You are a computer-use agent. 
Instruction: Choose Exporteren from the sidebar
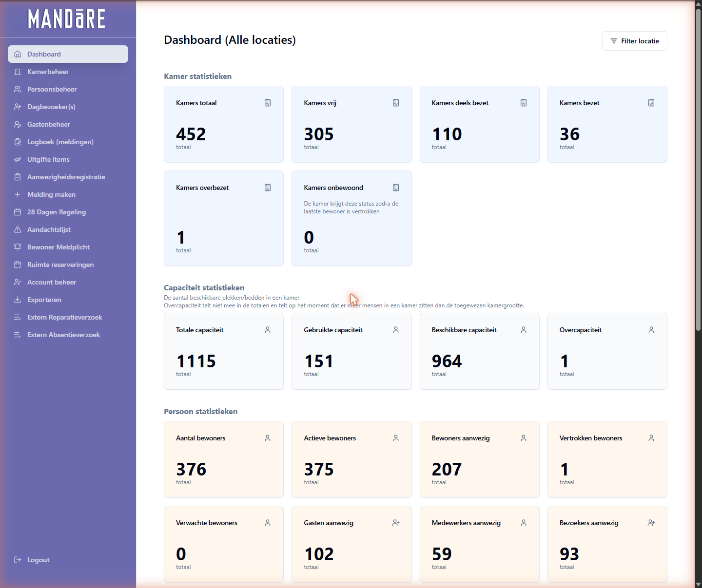(x=68, y=300)
